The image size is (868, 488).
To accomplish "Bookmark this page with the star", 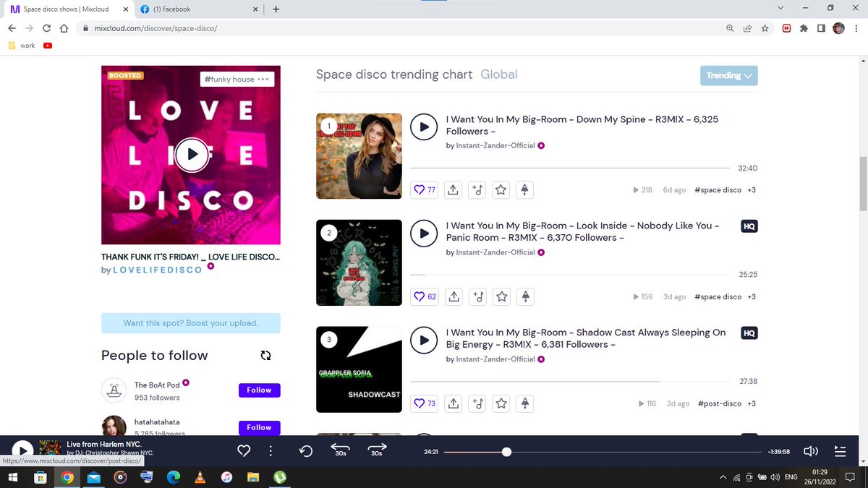I will point(765,28).
